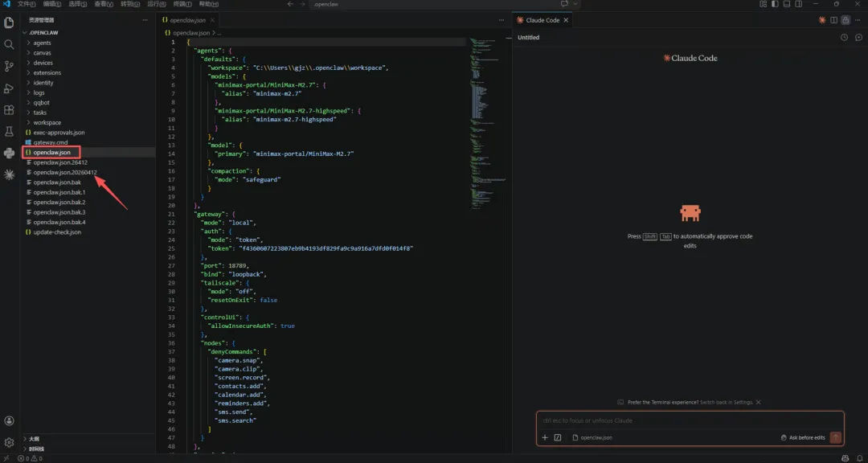Open remote window indicator in status bar
This screenshot has width=868, height=463.
point(6,458)
